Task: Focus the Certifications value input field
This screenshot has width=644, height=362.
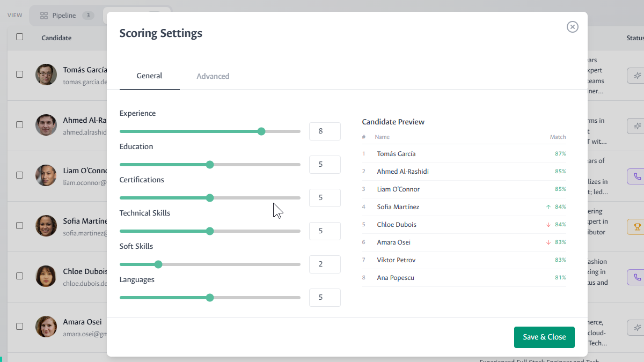Action: tap(325, 198)
